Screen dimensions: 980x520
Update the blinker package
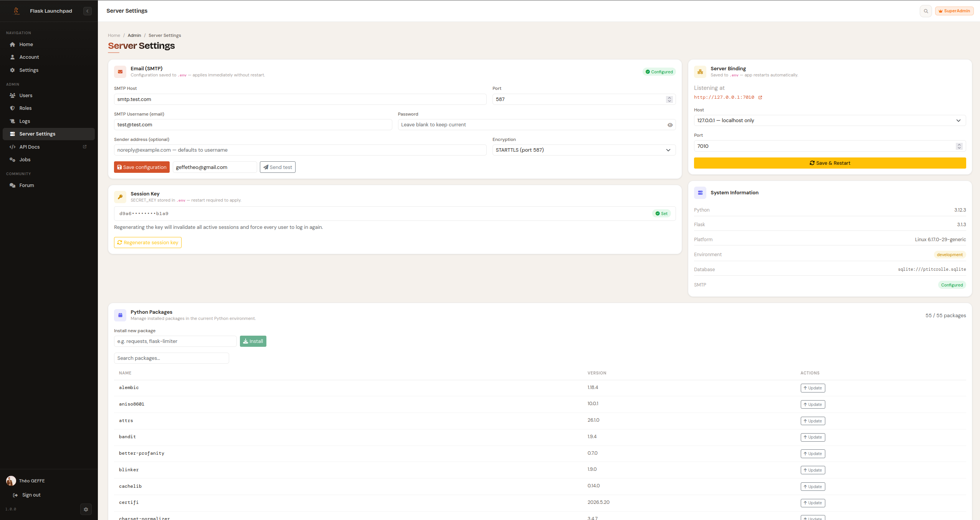(x=813, y=470)
